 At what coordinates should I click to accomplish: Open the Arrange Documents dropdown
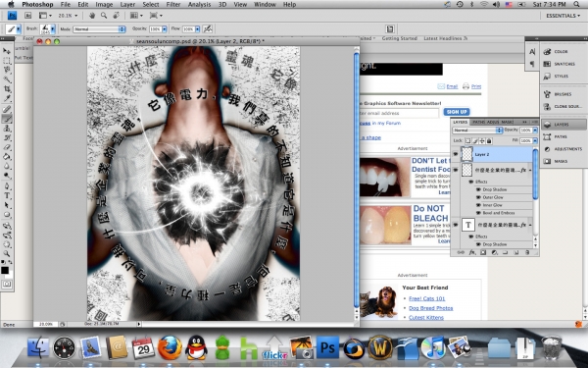(136, 16)
